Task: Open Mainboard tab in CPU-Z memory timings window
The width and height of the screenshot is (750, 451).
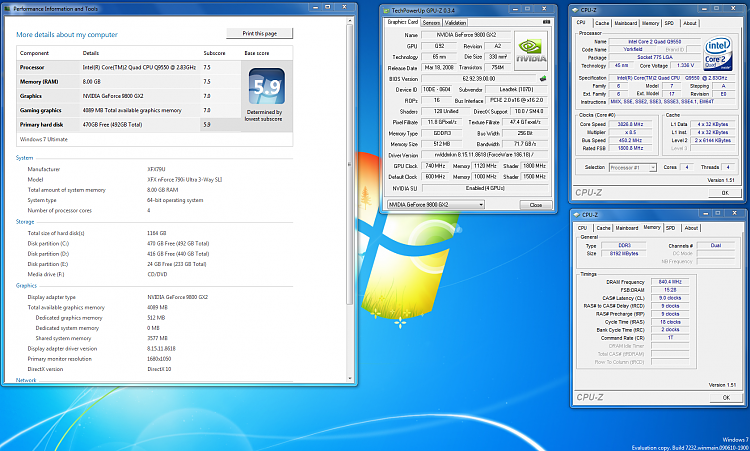Action: coord(627,228)
